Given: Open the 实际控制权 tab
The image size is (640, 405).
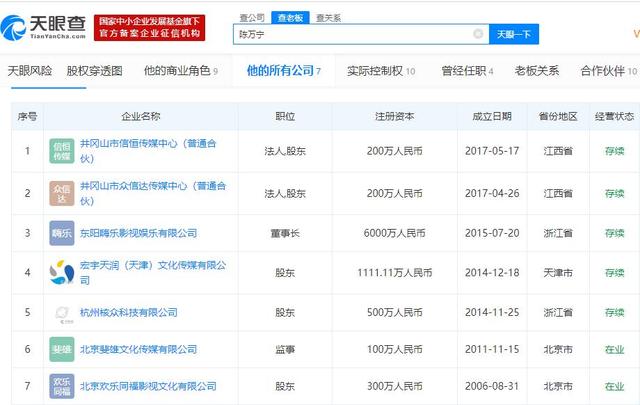Looking at the screenshot, I should click(x=381, y=71).
